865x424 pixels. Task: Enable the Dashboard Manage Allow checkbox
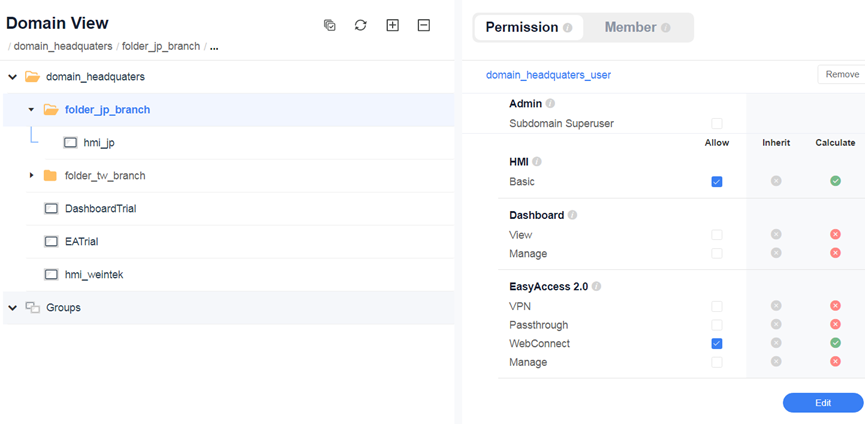point(717,254)
